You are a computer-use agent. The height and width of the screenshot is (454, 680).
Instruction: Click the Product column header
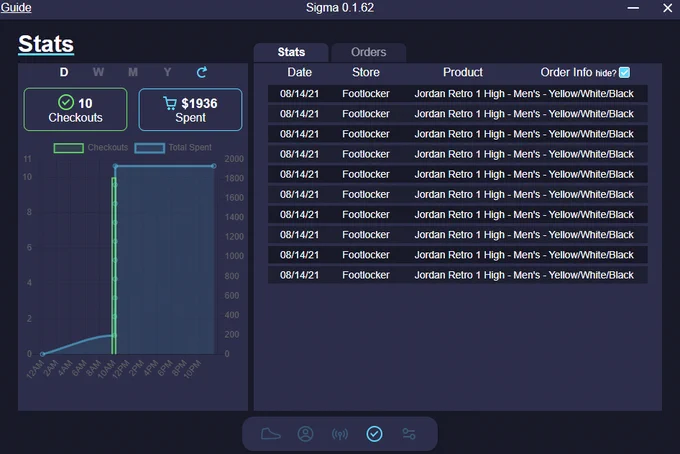[x=463, y=72]
